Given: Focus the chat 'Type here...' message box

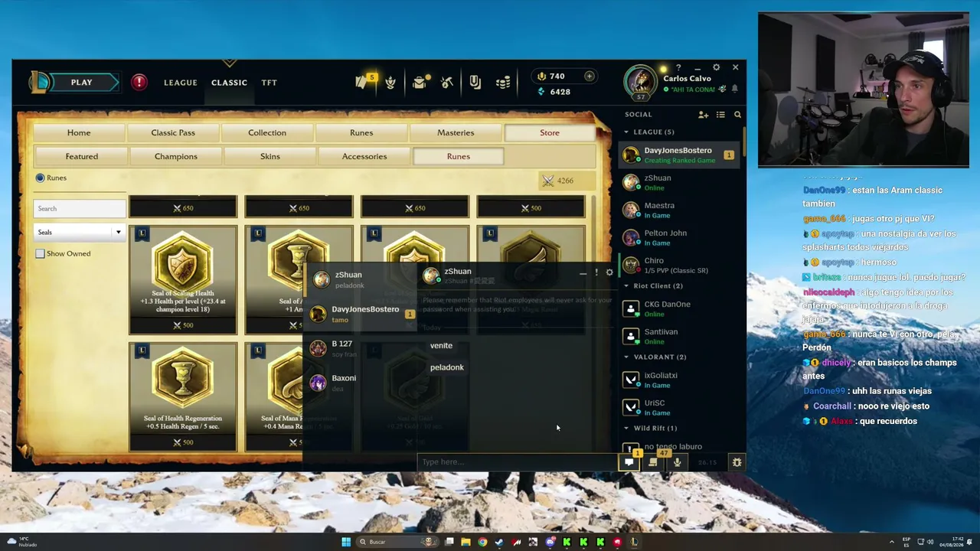Looking at the screenshot, I should tap(518, 461).
